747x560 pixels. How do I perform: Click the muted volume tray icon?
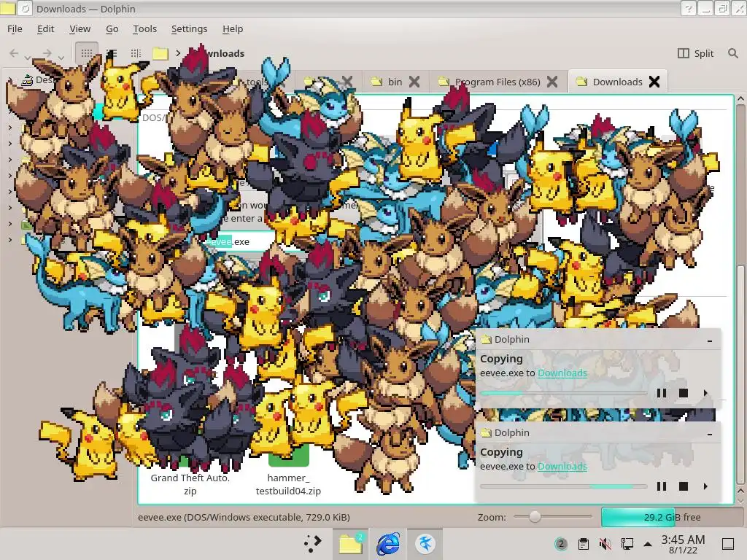coord(605,544)
